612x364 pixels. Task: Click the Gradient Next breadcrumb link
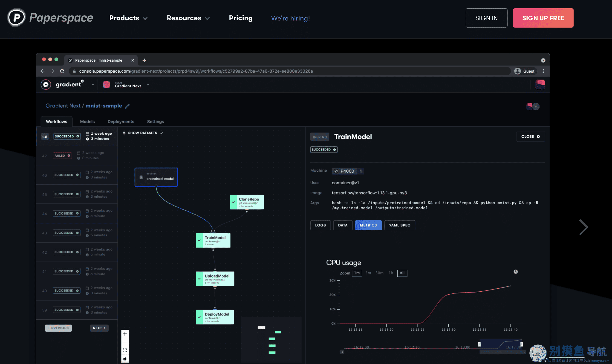63,106
